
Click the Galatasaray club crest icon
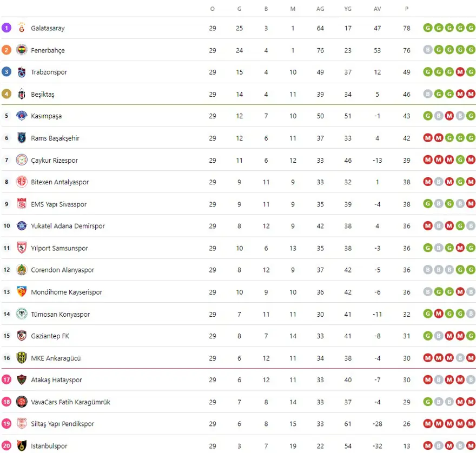[x=22, y=28]
